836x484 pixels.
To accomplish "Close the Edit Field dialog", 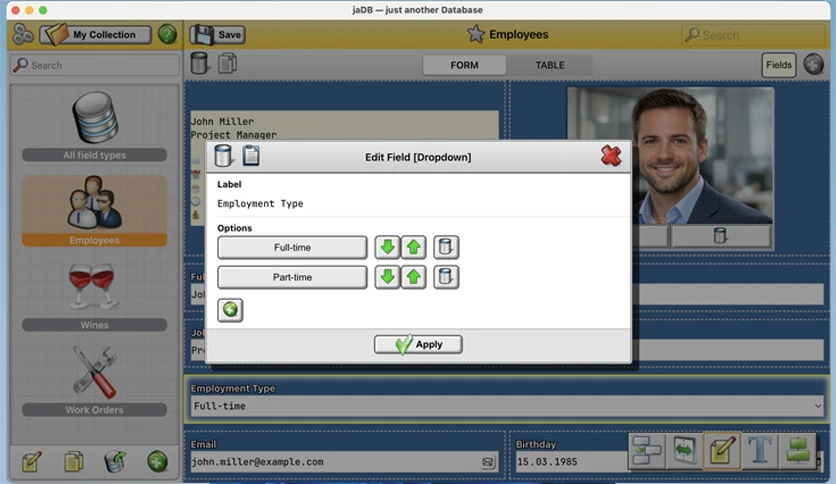I will (611, 156).
